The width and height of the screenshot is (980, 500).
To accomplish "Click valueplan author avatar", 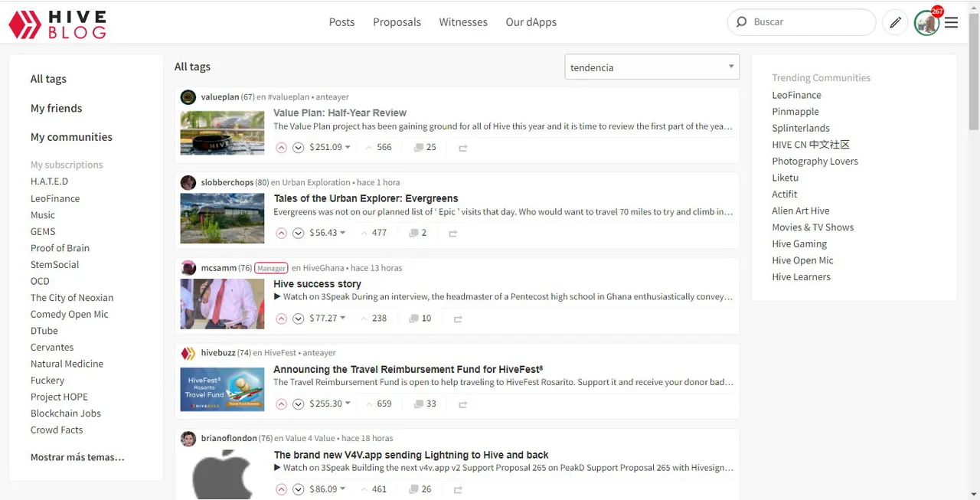I will (x=188, y=97).
